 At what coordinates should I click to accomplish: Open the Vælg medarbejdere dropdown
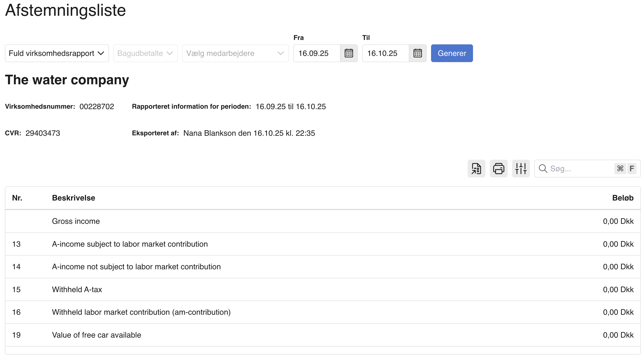point(235,53)
